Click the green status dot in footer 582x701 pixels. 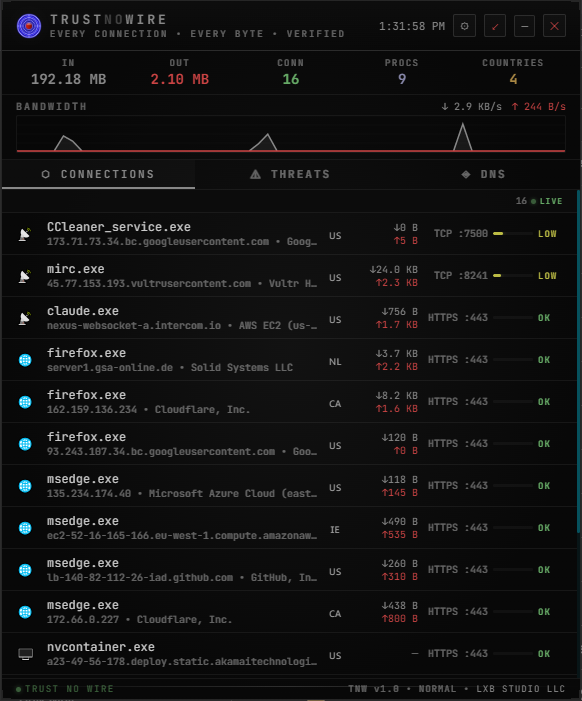click(x=18, y=689)
